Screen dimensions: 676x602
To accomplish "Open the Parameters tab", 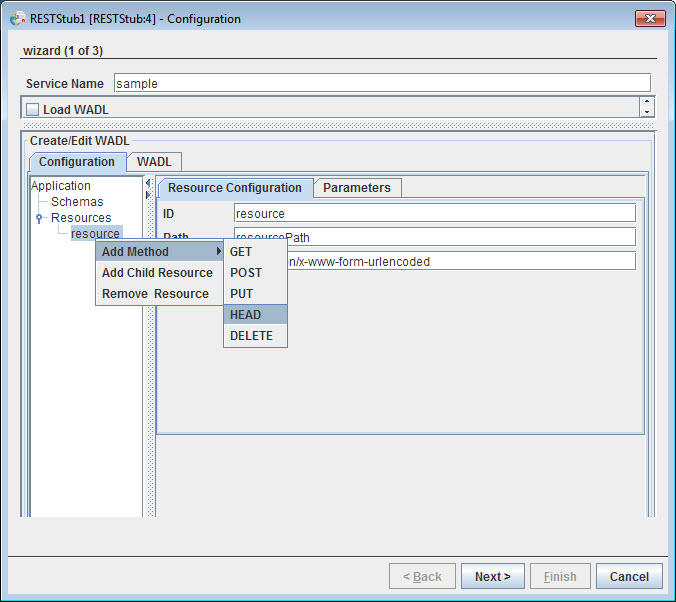I will [357, 188].
